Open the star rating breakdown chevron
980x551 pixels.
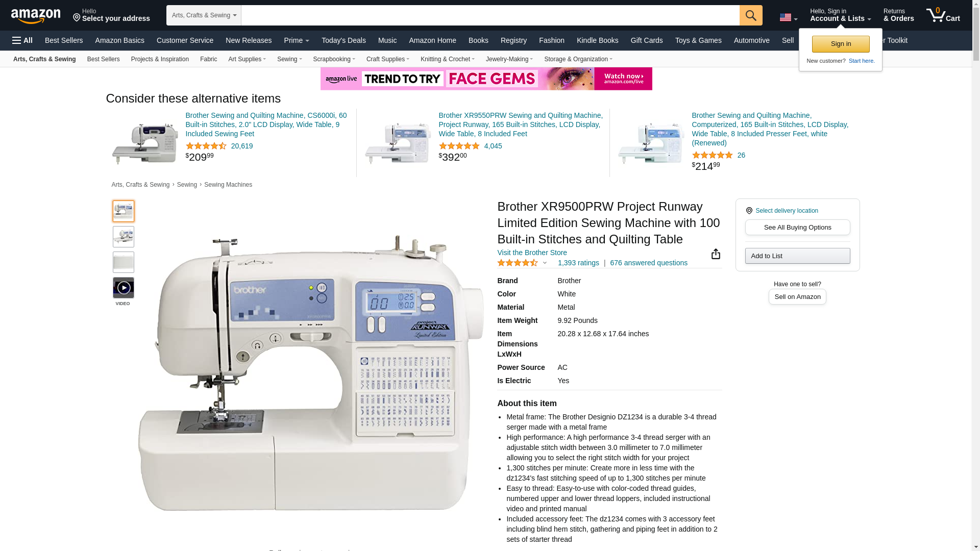[545, 263]
